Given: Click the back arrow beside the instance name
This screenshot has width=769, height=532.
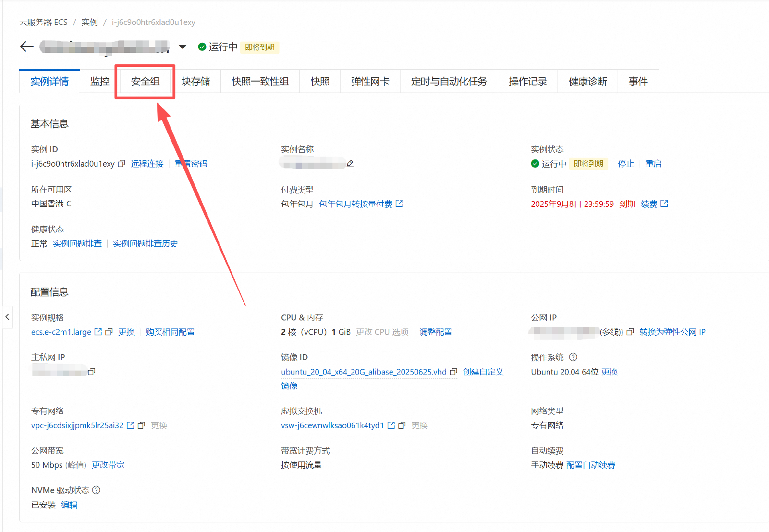Looking at the screenshot, I should point(27,47).
